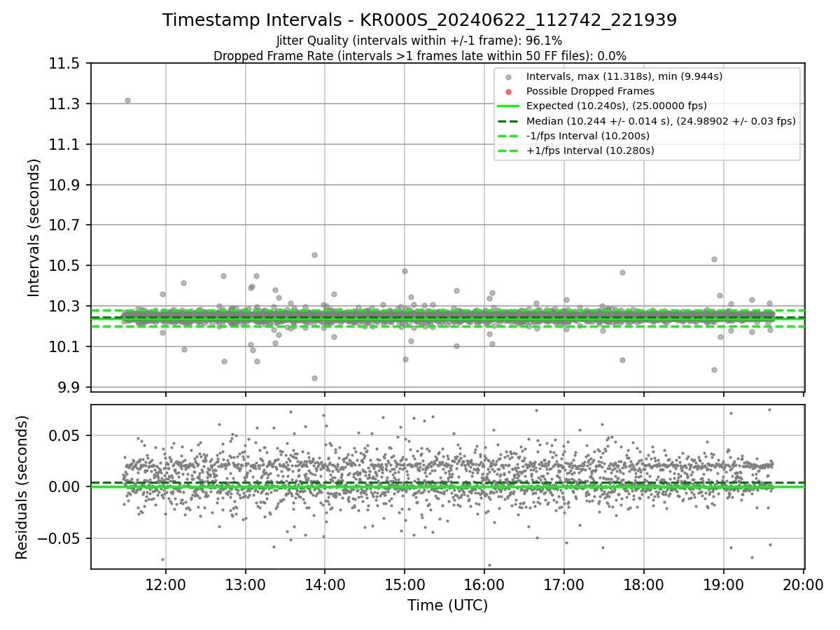The width and height of the screenshot is (840, 630).
Task: Click the lowest data point near 9.94 seconds before 14:00
Action: [314, 378]
